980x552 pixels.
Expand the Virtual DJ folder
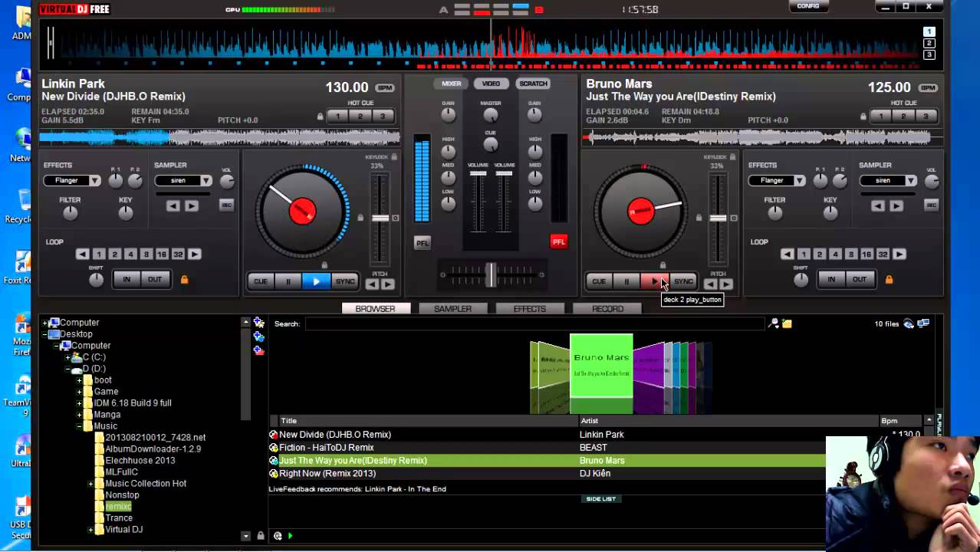[x=90, y=530]
